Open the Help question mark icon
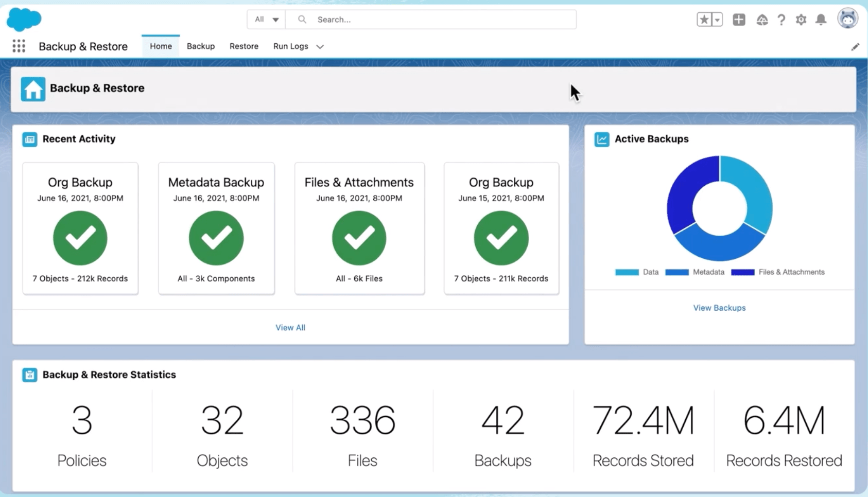Viewport: 868px width, 497px height. click(781, 20)
